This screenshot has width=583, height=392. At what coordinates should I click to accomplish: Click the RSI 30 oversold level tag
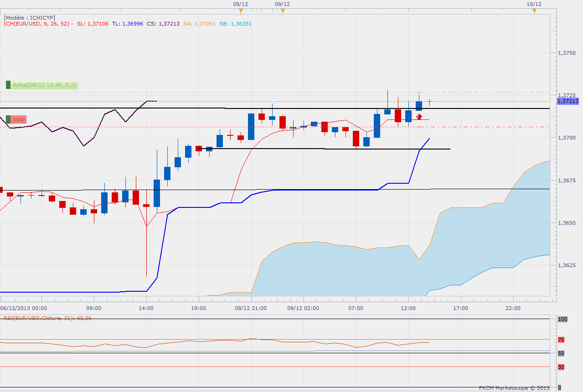click(x=561, y=367)
